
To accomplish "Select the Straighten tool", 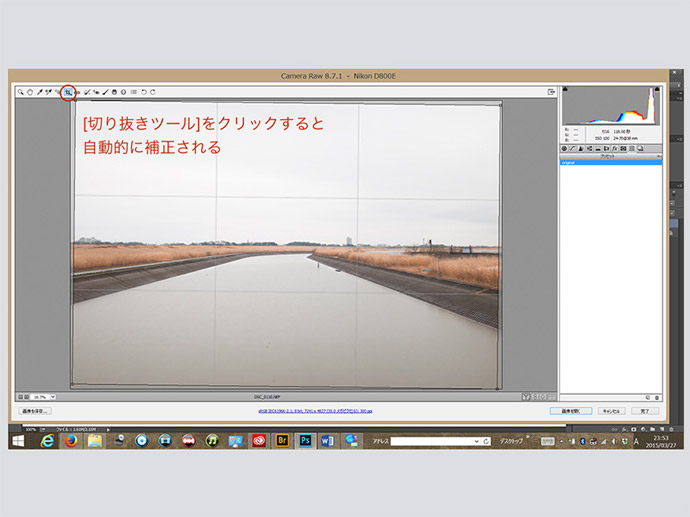I will 77,92.
